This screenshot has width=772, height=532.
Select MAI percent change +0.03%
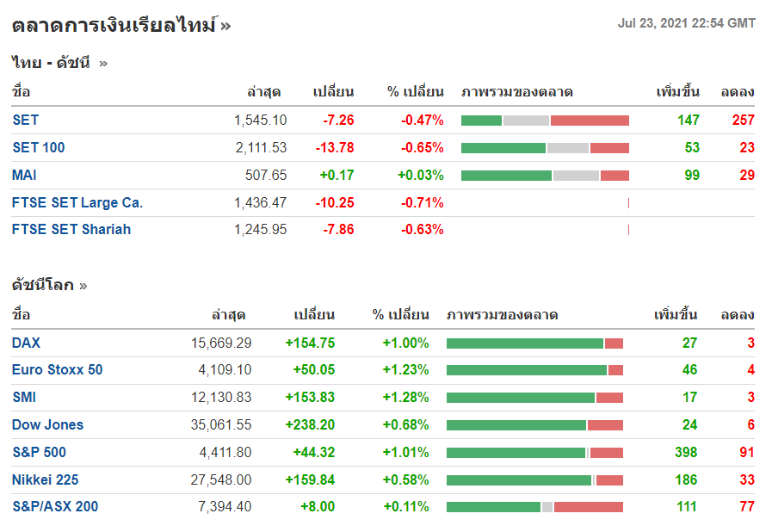(421, 175)
